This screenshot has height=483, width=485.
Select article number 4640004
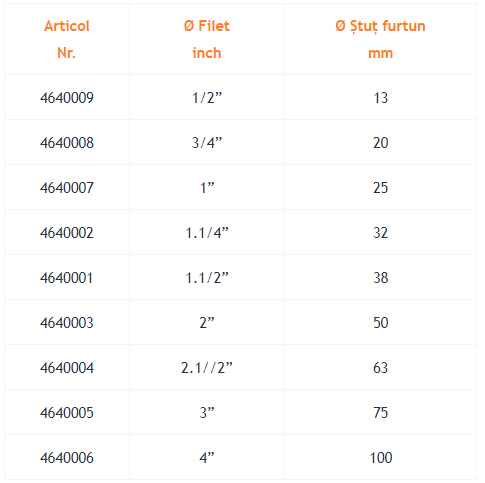click(x=67, y=368)
